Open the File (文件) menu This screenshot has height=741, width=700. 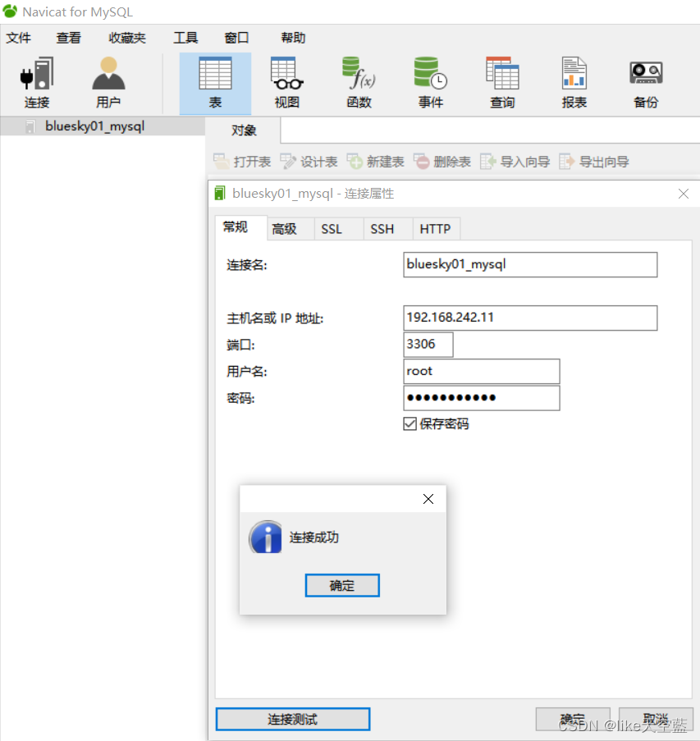(x=18, y=38)
